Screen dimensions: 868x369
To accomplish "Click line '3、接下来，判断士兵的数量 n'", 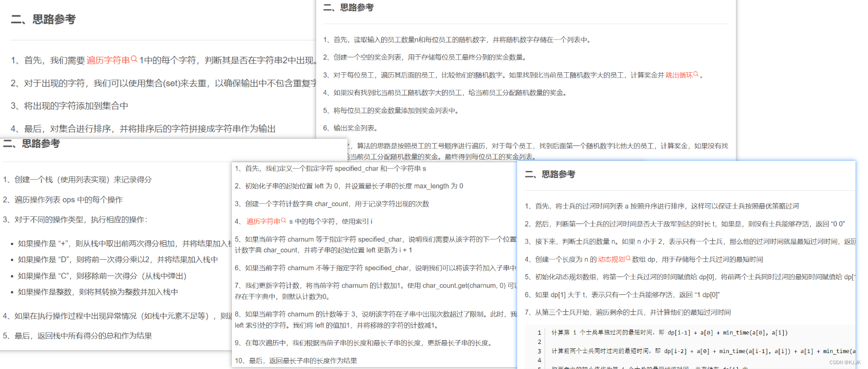I will point(690,242).
